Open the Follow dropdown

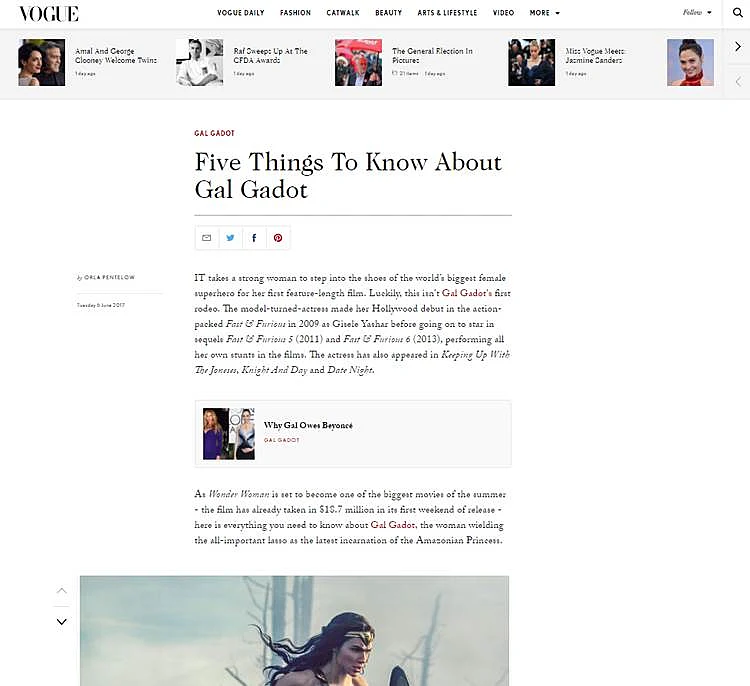[x=697, y=12]
